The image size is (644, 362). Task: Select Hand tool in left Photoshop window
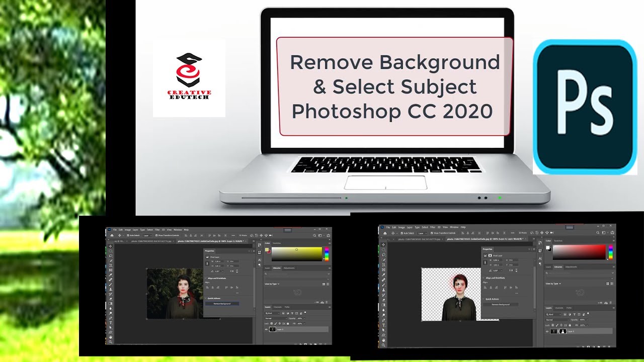111,337
